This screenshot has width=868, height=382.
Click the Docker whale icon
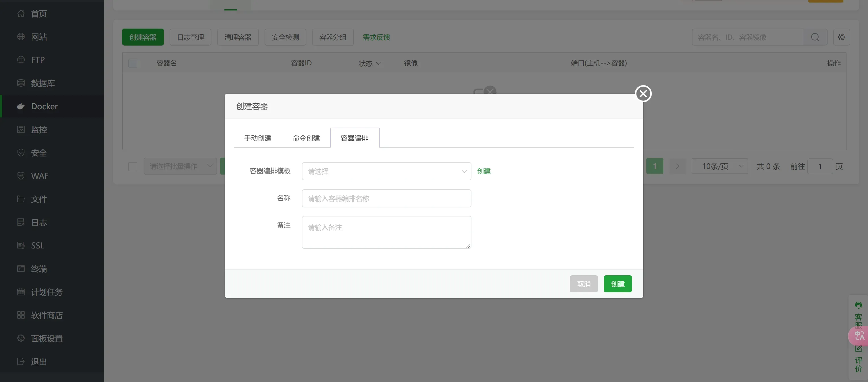pos(21,106)
